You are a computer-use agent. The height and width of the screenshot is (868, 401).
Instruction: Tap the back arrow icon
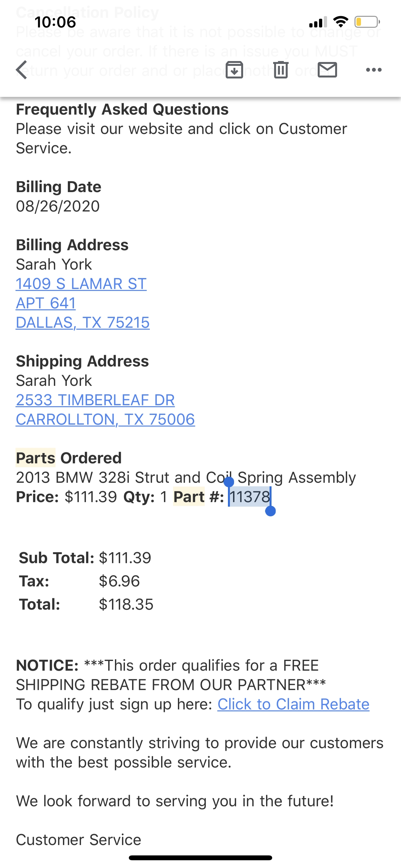[22, 70]
